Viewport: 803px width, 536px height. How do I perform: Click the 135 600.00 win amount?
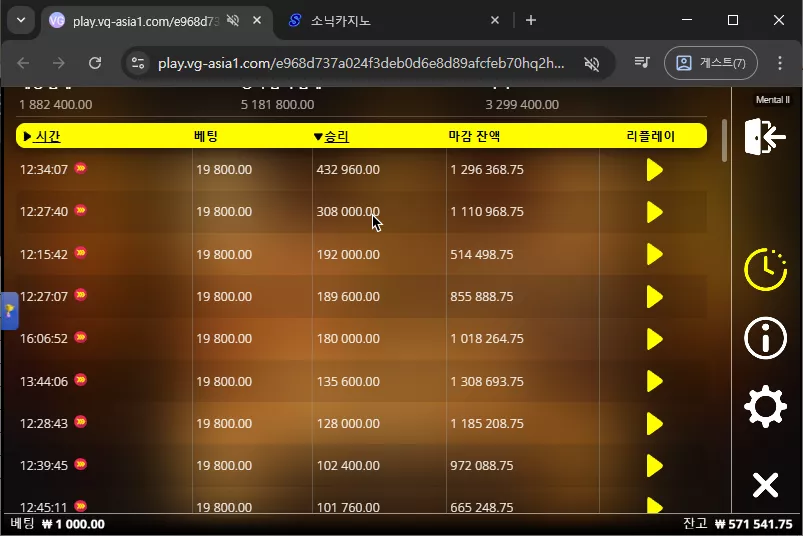tap(348, 381)
